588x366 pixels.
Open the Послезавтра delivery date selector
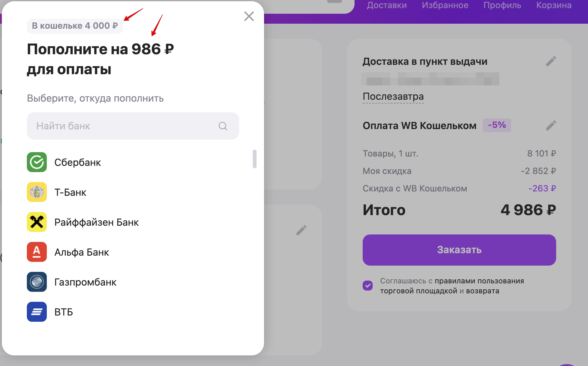tap(393, 97)
